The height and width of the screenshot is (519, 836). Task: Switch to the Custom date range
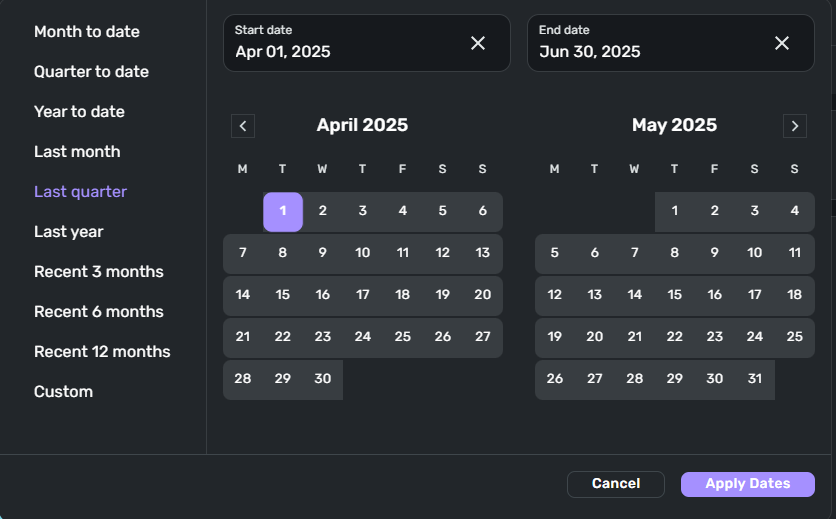pos(63,392)
